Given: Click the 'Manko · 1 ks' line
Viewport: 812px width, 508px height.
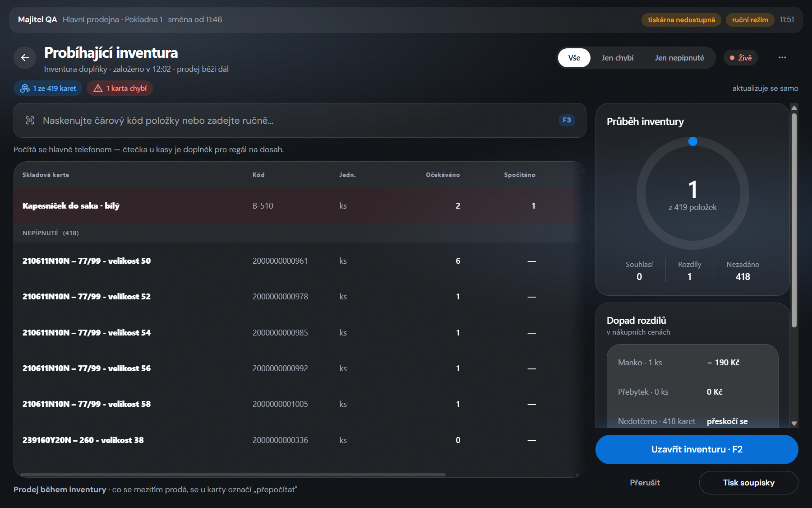Looking at the screenshot, I should 692,363.
